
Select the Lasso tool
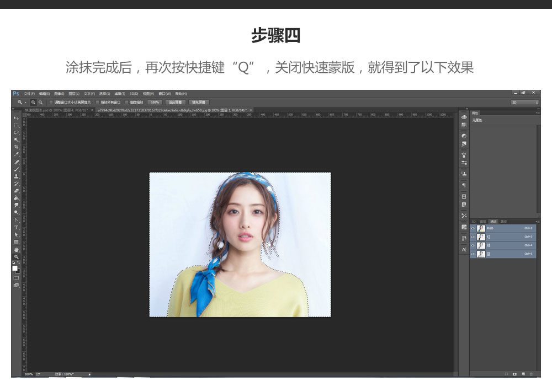(x=17, y=133)
